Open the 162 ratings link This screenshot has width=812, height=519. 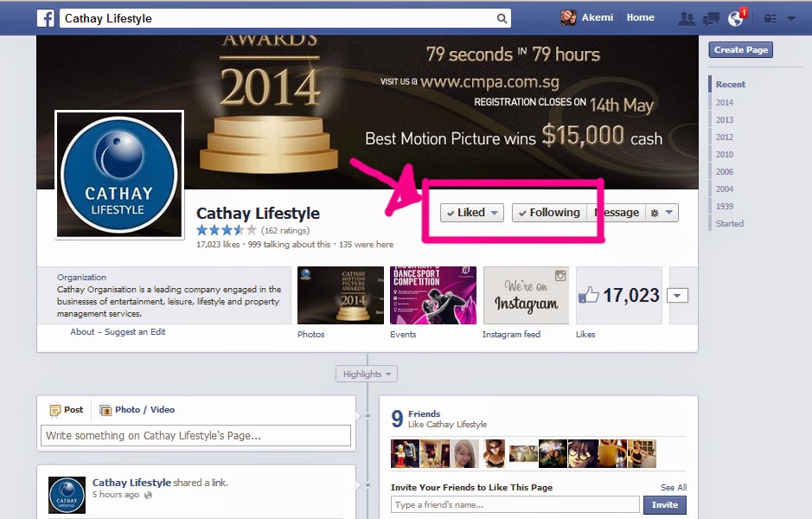tap(285, 230)
